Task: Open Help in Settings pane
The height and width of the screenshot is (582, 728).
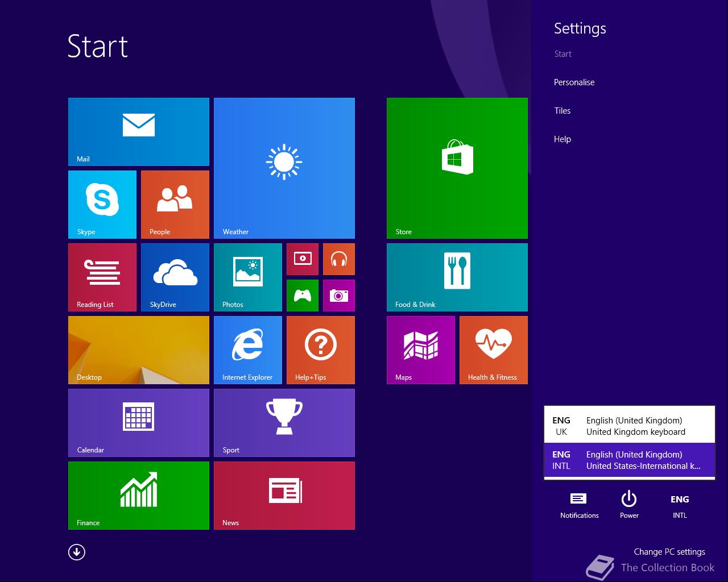Action: pos(562,139)
